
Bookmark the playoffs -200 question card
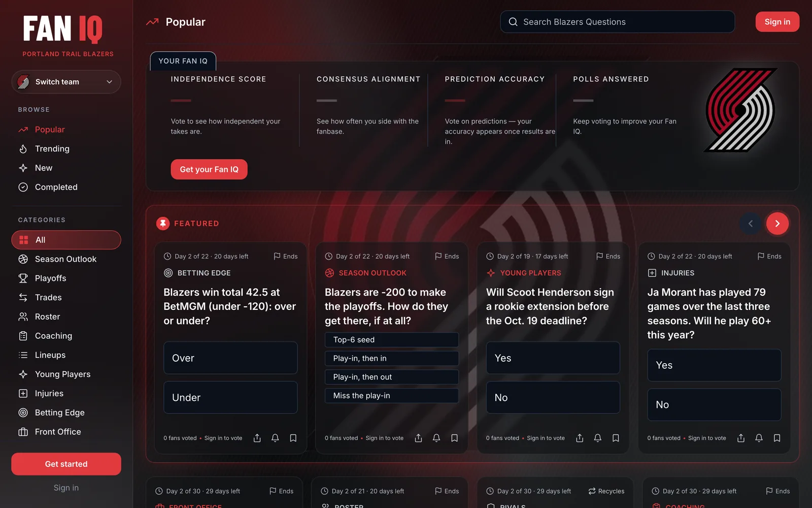click(455, 438)
